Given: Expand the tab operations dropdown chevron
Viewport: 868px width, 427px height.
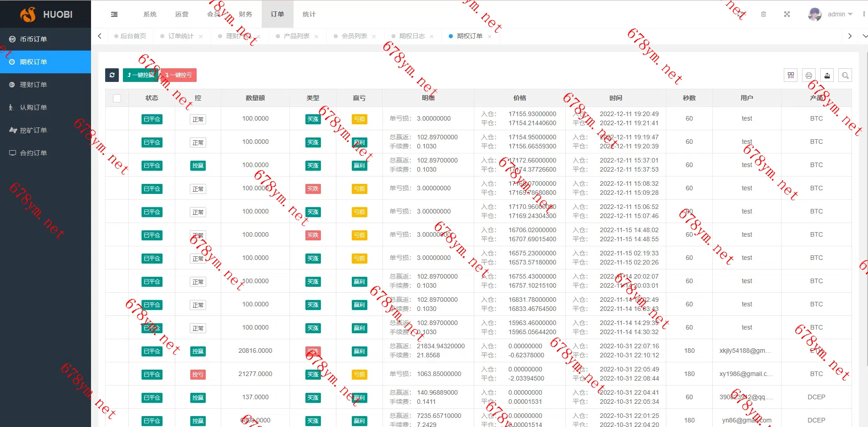Looking at the screenshot, I should pos(864,36).
